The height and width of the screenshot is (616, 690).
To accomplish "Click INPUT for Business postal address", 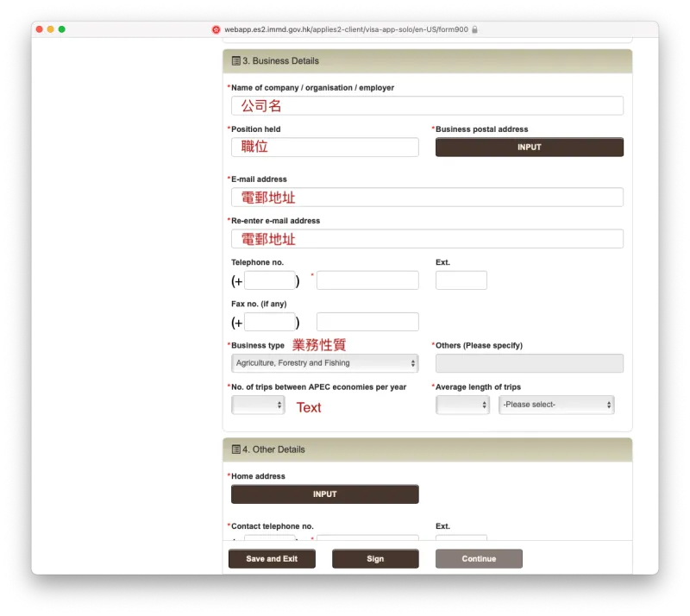I will click(x=529, y=147).
